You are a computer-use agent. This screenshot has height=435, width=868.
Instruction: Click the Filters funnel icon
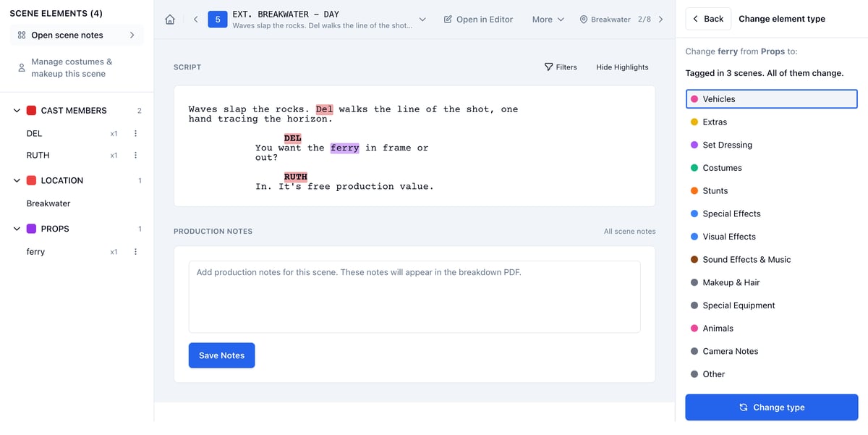(548, 67)
